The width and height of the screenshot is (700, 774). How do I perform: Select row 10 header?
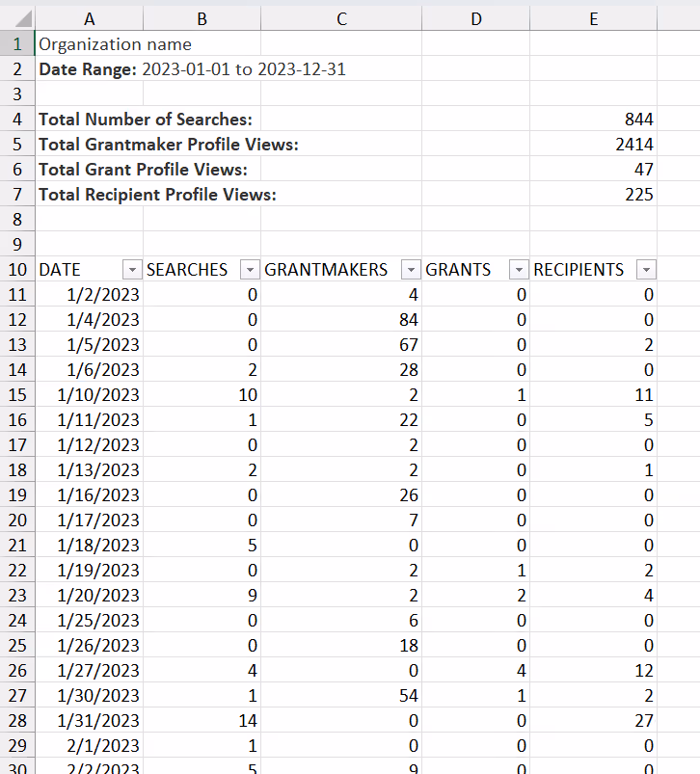point(17,270)
